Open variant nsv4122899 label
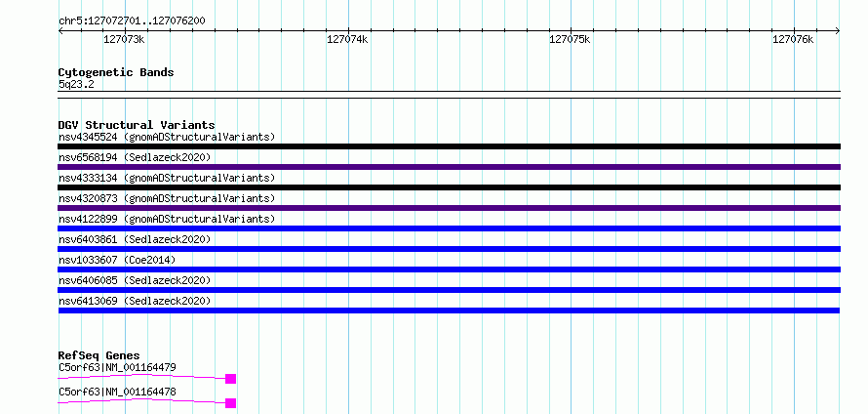The width and height of the screenshot is (868, 414). click(167, 219)
